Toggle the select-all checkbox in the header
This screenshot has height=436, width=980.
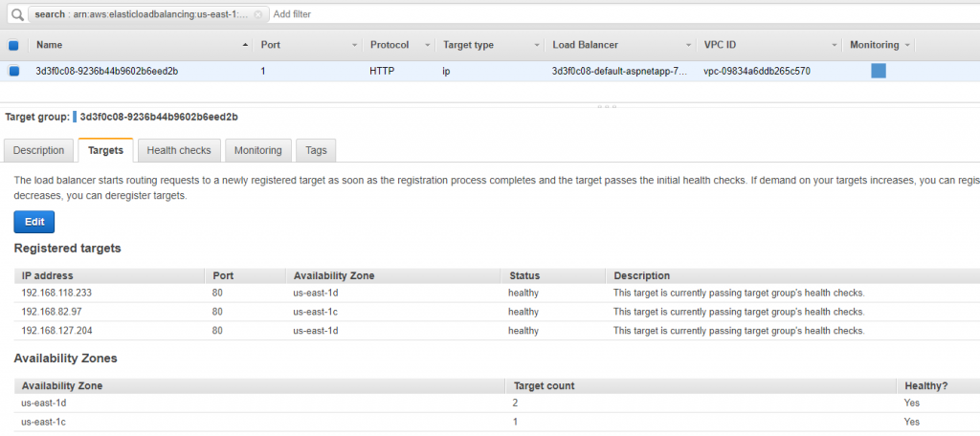click(13, 45)
